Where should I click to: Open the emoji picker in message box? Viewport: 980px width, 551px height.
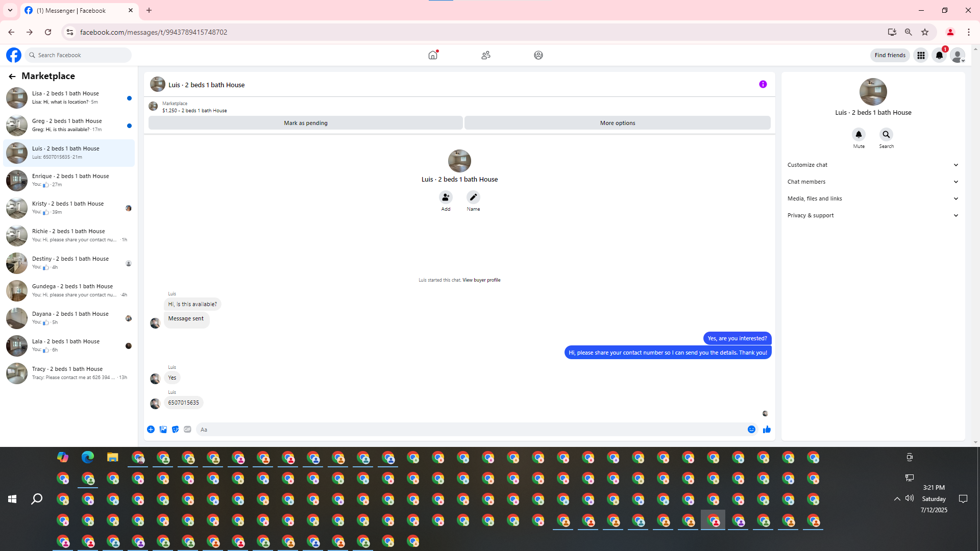point(751,430)
